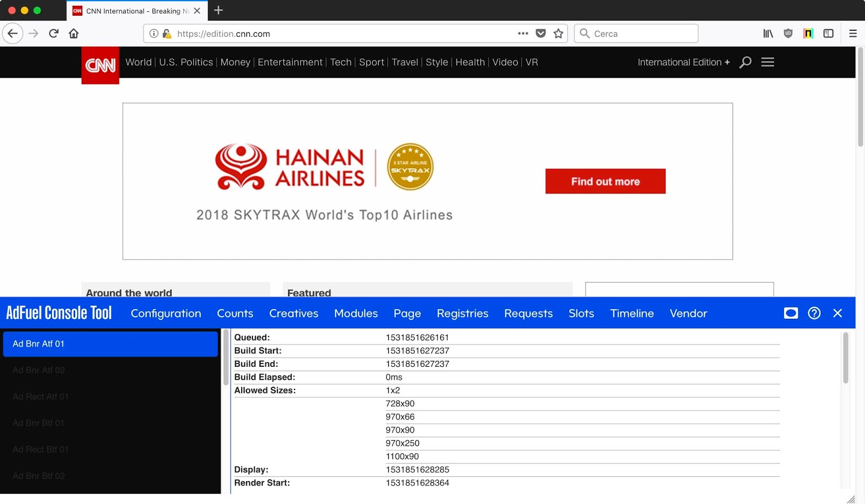Open the Tech section
Image resolution: width=865 pixels, height=504 pixels.
click(x=341, y=62)
